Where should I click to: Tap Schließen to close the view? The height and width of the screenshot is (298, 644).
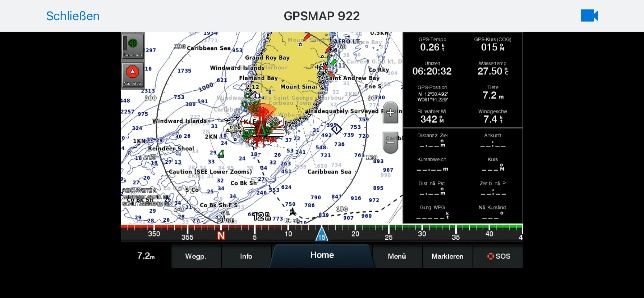73,16
